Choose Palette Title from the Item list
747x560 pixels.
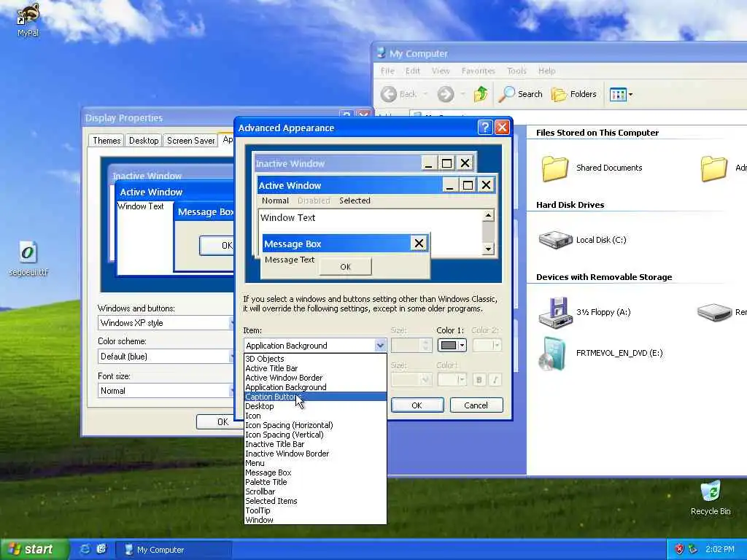pyautogui.click(x=315, y=482)
